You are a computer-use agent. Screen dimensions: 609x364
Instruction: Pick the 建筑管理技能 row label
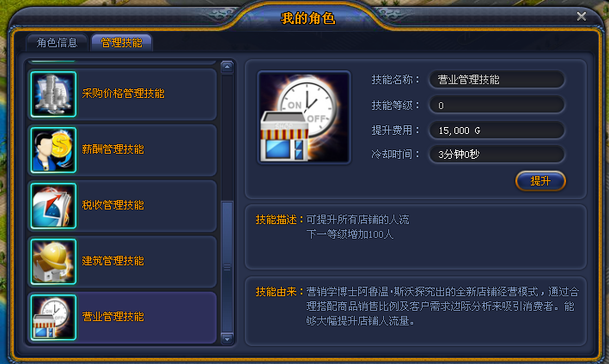tap(113, 261)
